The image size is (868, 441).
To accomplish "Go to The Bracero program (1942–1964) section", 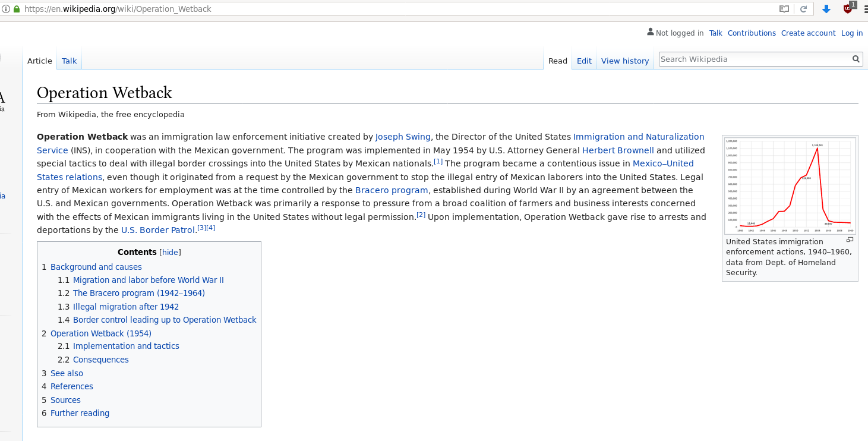I will 139,293.
